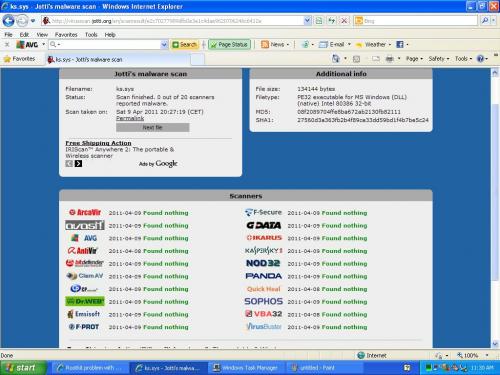Click the vertical scrollbar down arrow
This screenshot has width=500, height=375.
pos(495,344)
